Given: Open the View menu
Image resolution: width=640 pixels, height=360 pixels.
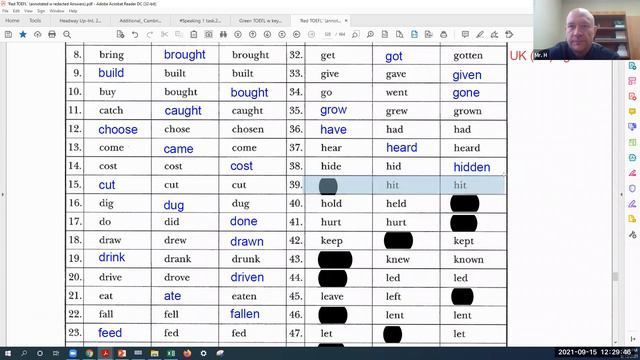Looking at the screenshot, I should tap(29, 11).
